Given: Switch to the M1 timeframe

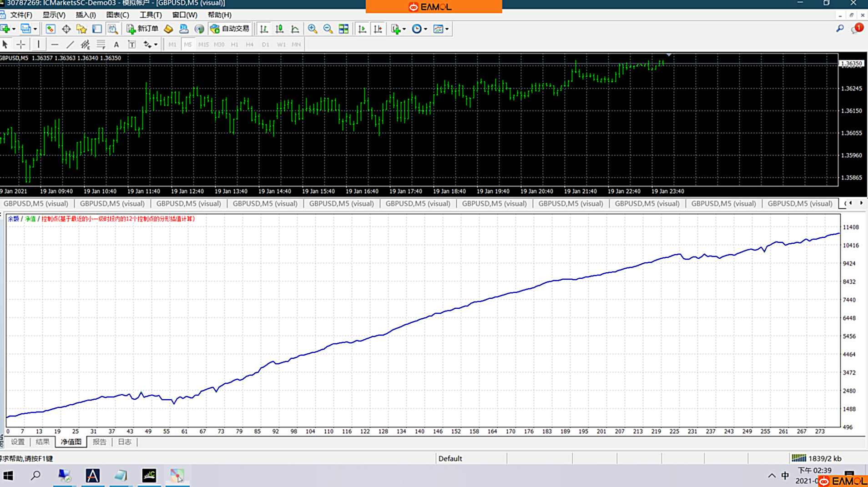Looking at the screenshot, I should point(172,44).
